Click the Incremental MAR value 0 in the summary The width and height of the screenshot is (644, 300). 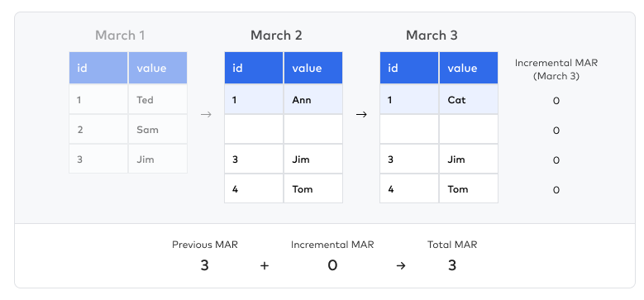[x=332, y=266]
